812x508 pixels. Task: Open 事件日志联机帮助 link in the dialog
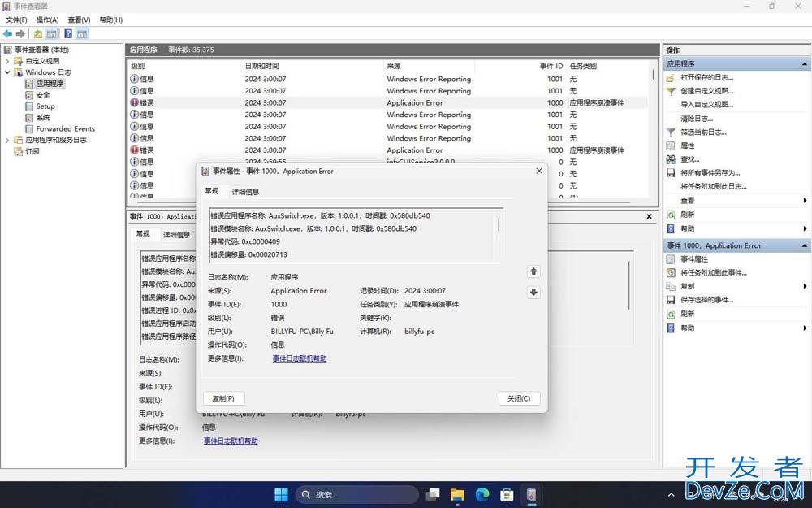click(x=300, y=358)
